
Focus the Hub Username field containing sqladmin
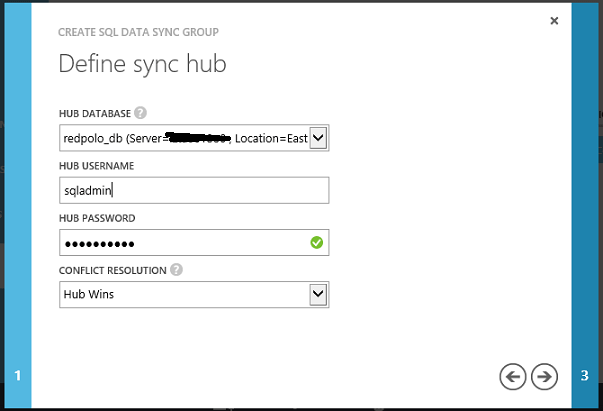point(194,190)
